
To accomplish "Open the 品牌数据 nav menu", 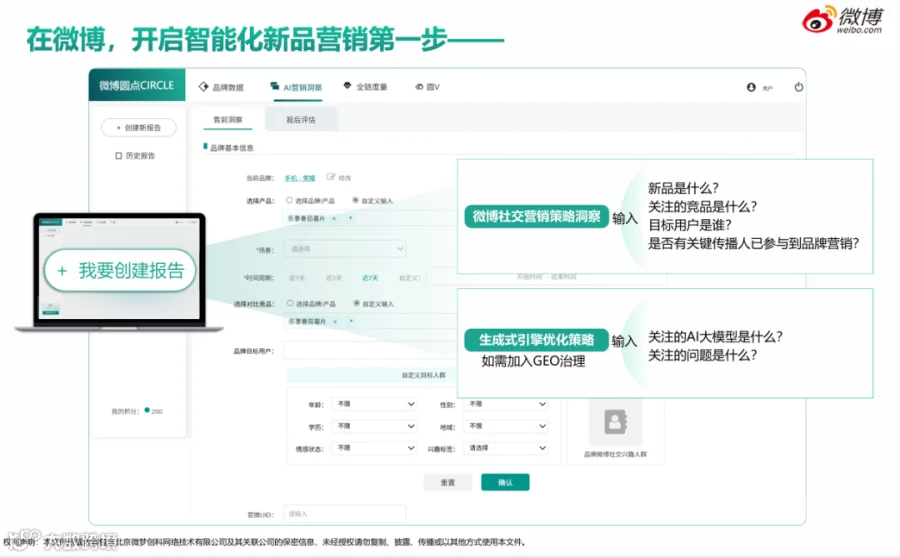I will [x=221, y=87].
